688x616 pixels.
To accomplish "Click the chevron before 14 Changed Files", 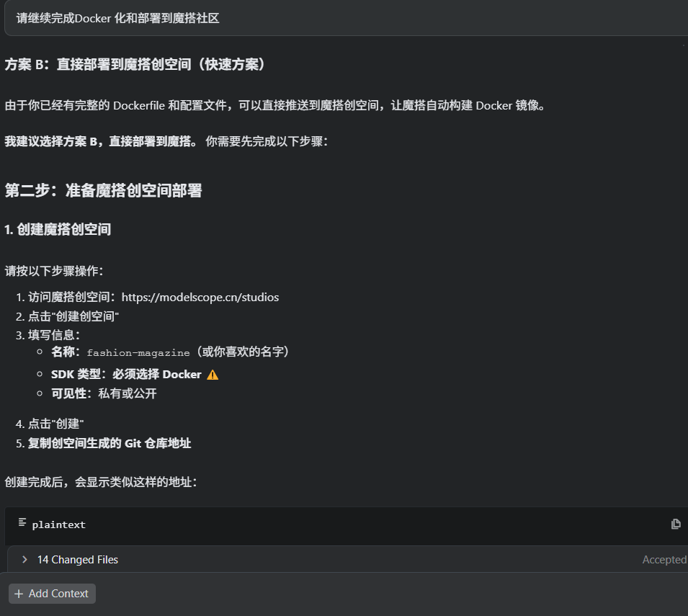I will tap(24, 559).
